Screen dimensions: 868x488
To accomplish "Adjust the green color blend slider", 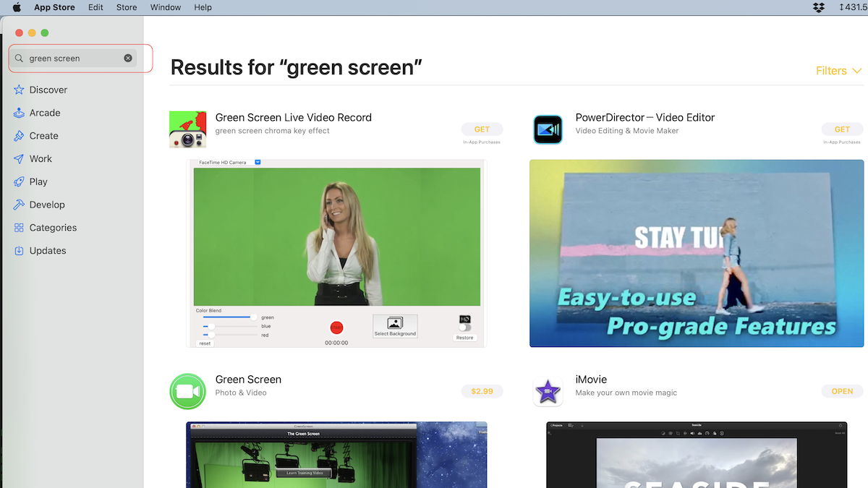I will [230, 317].
